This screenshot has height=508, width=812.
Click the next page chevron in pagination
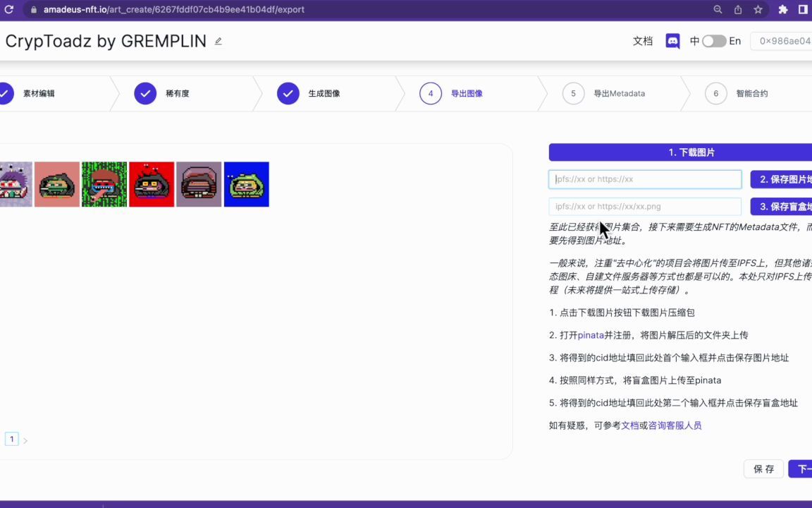[x=25, y=439]
